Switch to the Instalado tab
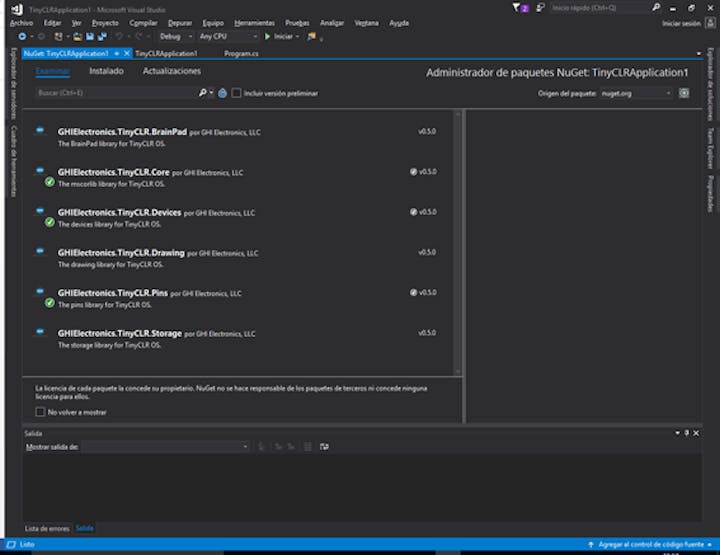Screen dimensions: 720x555 pyautogui.click(x=106, y=71)
